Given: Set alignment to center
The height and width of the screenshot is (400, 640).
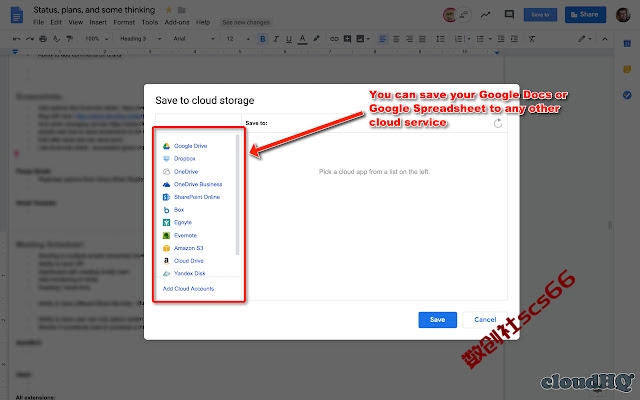Looking at the screenshot, I should pos(396,39).
